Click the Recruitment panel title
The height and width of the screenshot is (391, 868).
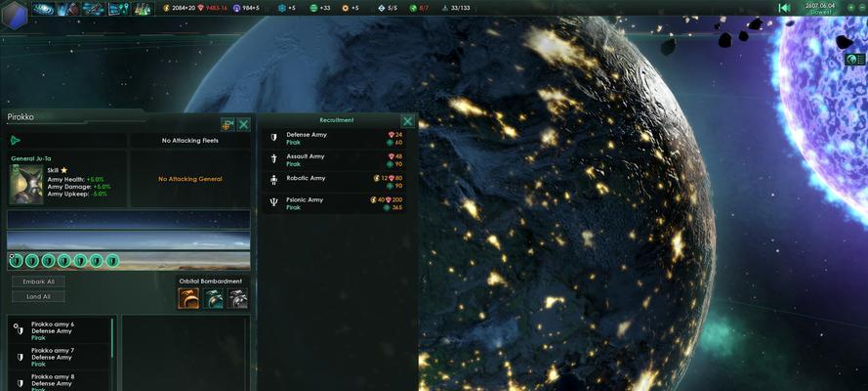[337, 120]
